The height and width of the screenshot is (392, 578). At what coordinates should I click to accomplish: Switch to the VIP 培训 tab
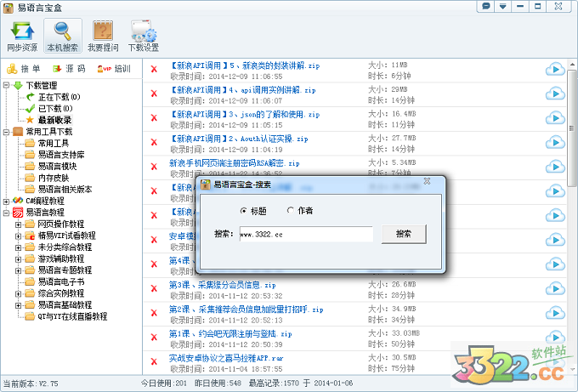point(114,69)
